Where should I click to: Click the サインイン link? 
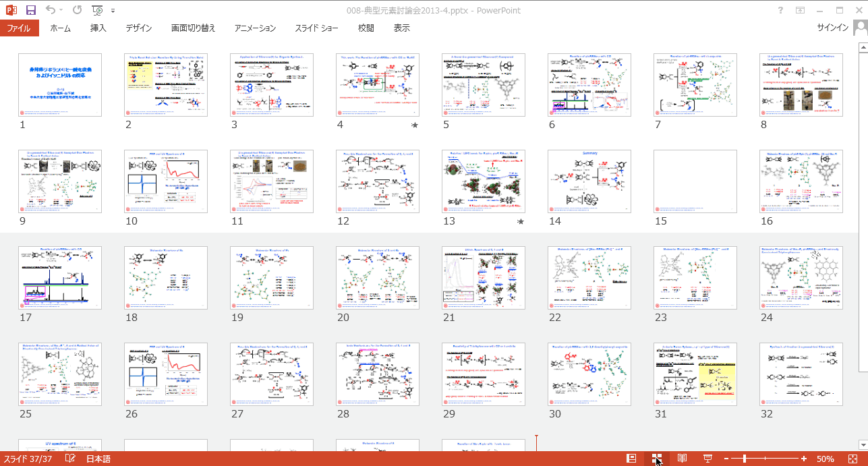pyautogui.click(x=832, y=28)
